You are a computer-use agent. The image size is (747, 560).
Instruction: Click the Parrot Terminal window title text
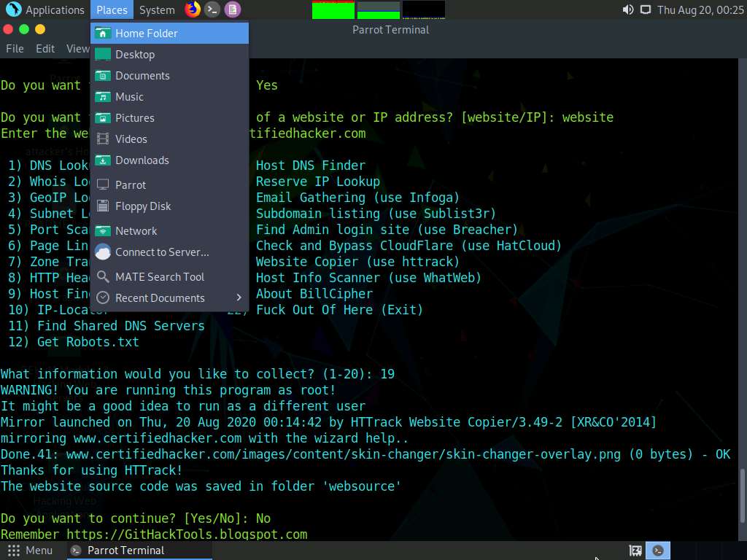(391, 29)
